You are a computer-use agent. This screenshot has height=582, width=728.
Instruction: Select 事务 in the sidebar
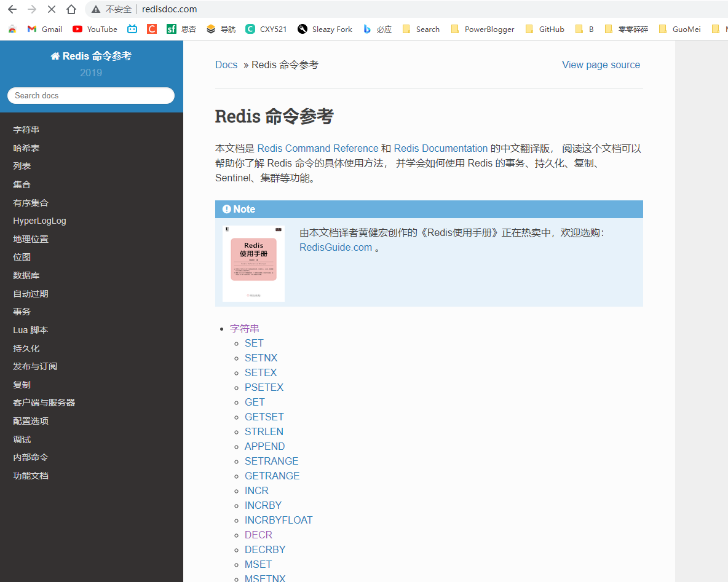point(22,312)
